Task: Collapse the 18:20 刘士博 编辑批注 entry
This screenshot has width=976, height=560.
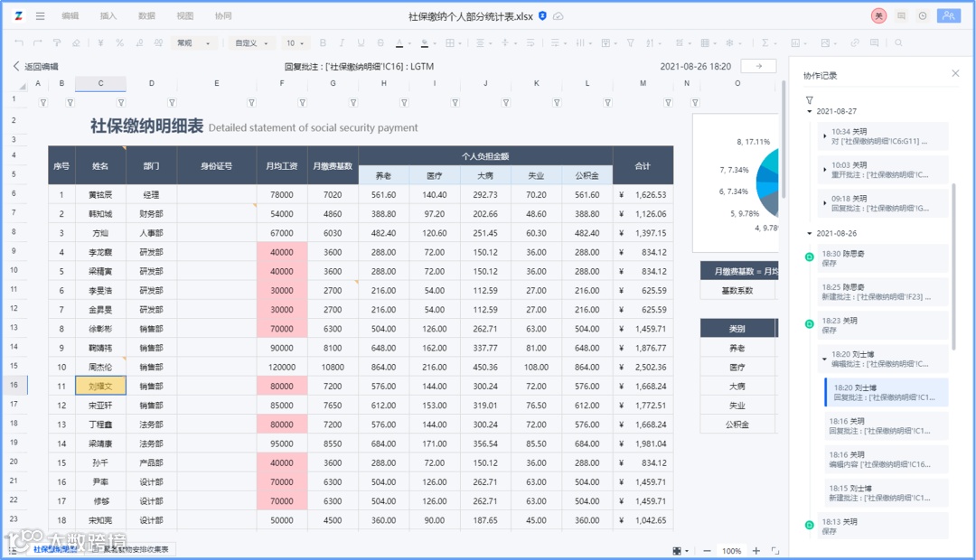Action: 825,359
